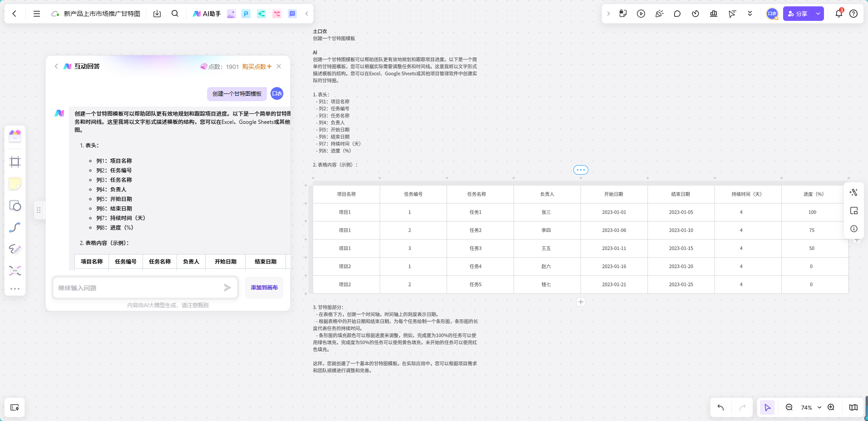The image size is (868, 421).
Task: Open the AI助手 assistant
Action: pos(207,14)
